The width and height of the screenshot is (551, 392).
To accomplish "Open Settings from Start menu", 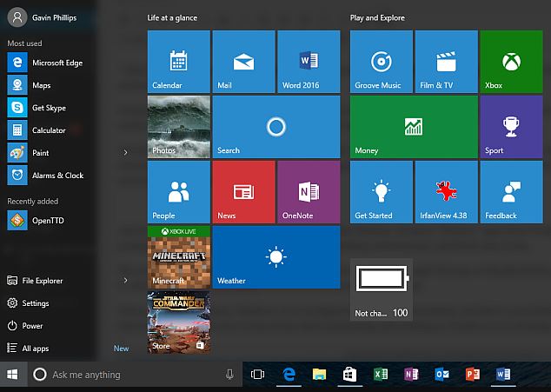I will point(28,303).
